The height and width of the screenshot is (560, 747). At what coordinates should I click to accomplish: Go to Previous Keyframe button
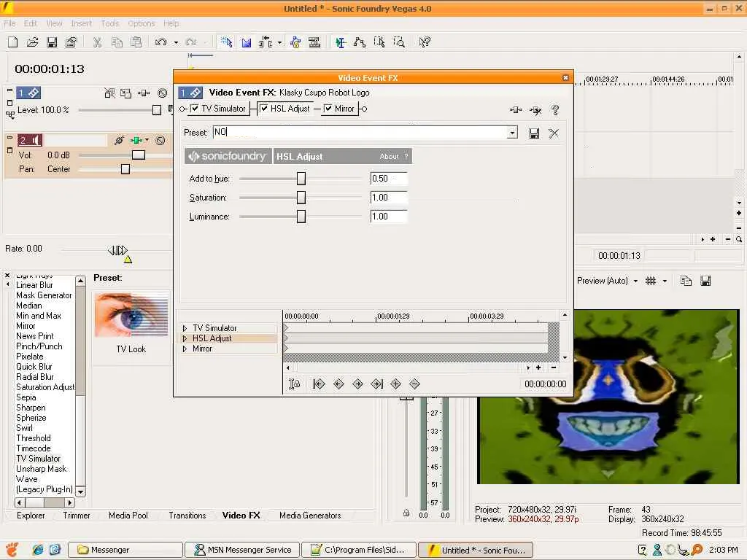[x=338, y=384]
